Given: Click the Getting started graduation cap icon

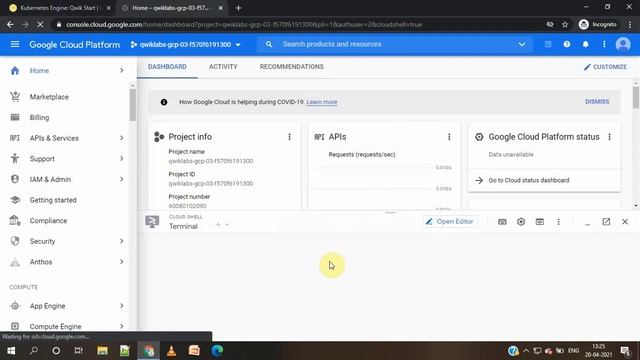Looking at the screenshot, I should [x=15, y=200].
